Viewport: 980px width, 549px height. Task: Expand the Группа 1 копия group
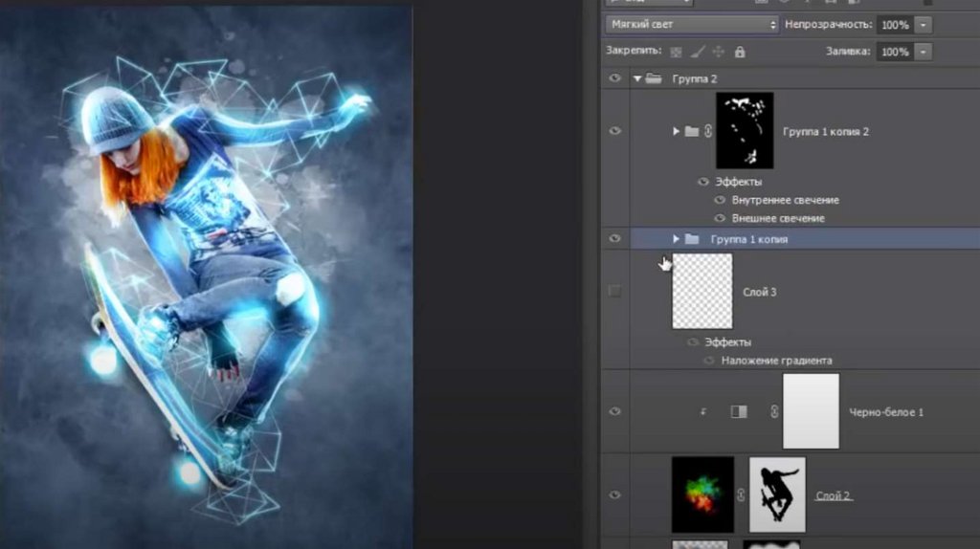point(676,239)
